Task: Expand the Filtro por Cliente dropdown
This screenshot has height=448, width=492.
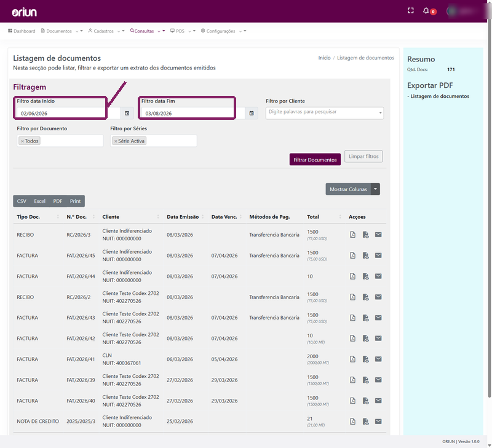Action: [380, 113]
